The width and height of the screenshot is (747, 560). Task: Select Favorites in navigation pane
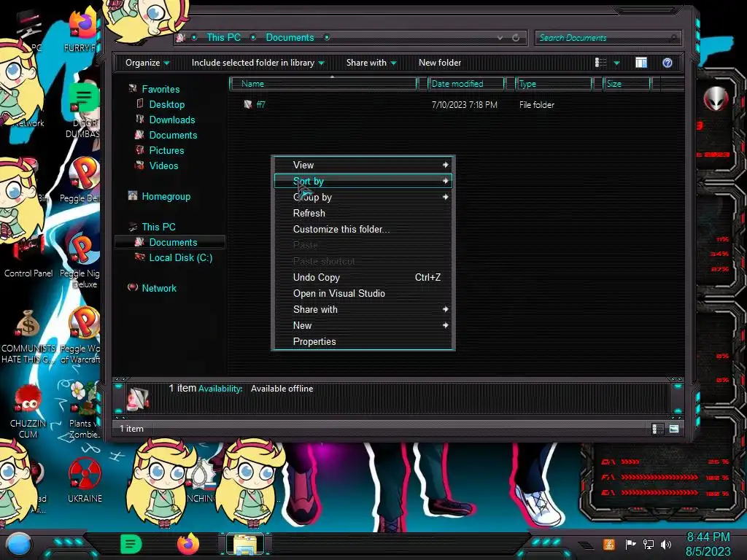(x=160, y=89)
